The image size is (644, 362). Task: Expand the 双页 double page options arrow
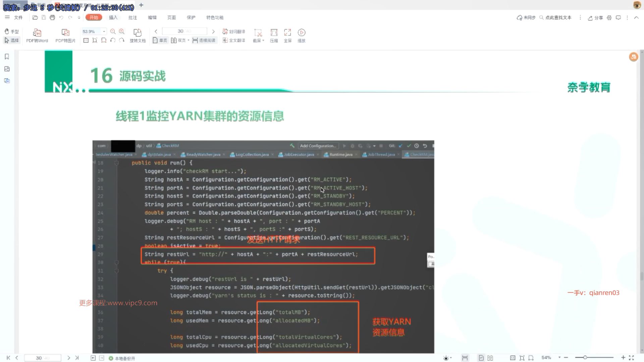click(189, 41)
